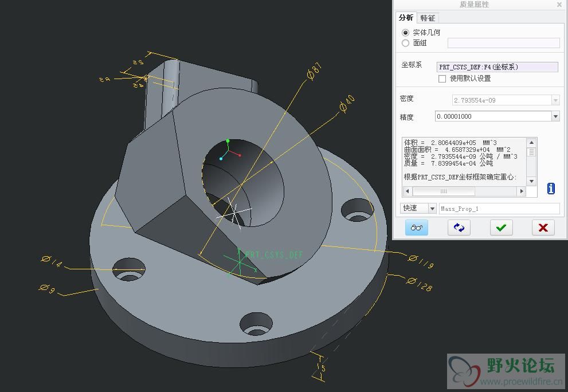This screenshot has height=392, width=568.
Task: Switch to the 特征 tab
Action: [428, 18]
